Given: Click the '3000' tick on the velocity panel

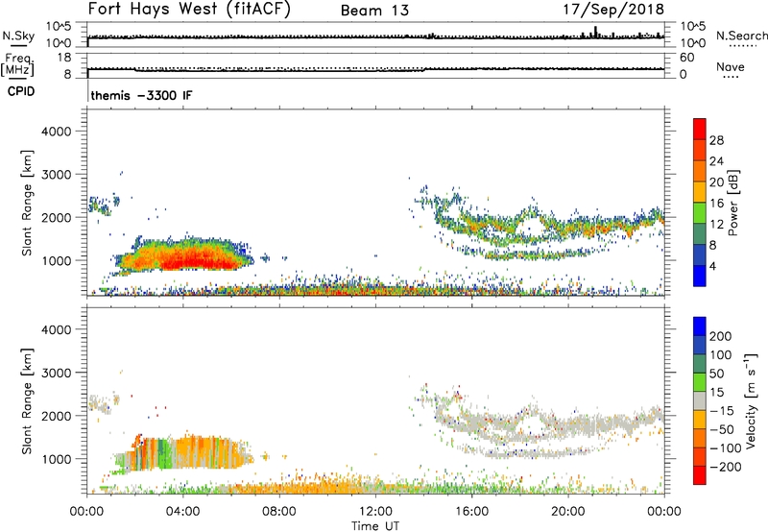Looking at the screenshot, I should point(57,373).
